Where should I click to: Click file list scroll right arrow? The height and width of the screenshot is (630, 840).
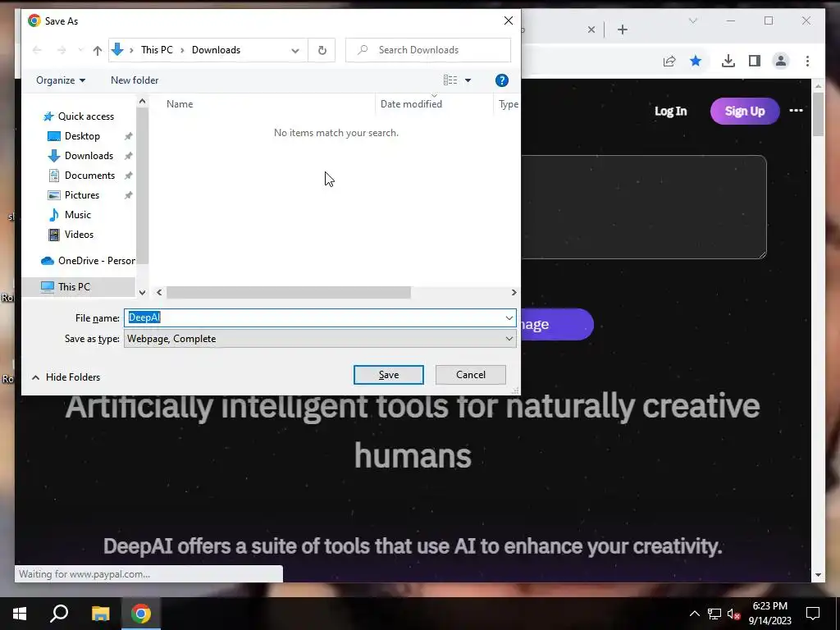click(x=514, y=293)
